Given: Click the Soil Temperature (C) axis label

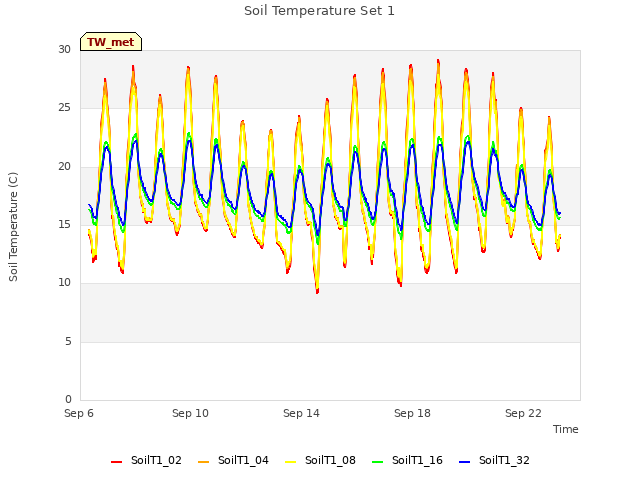Looking at the screenshot, I should pos(13,227).
